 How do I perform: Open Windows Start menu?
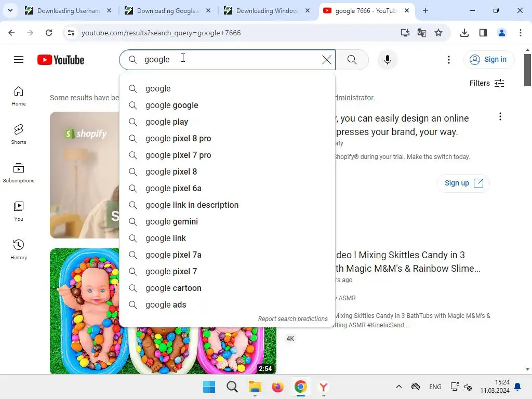(209, 387)
